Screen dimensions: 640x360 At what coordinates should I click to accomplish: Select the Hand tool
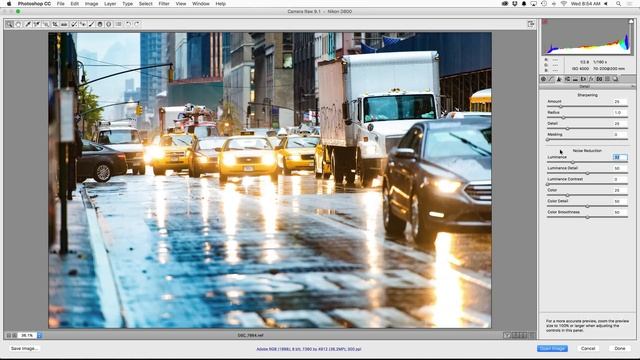(x=18, y=24)
